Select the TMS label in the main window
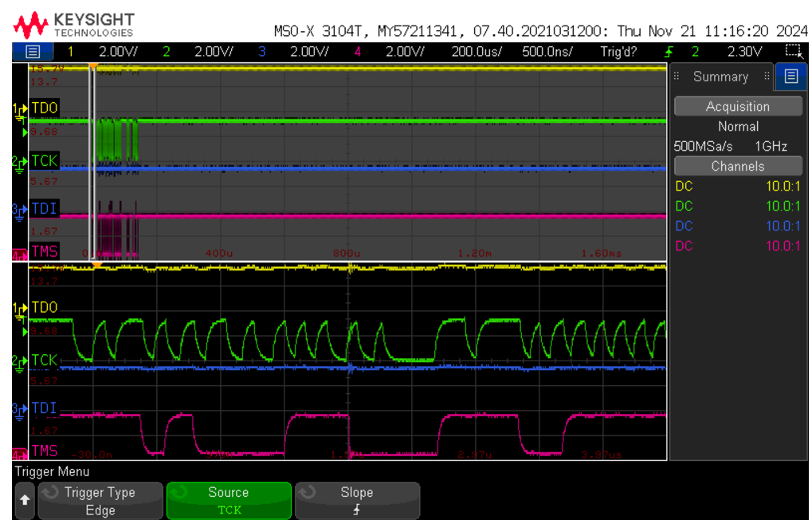Screen dimensions: 812x520 [45, 251]
